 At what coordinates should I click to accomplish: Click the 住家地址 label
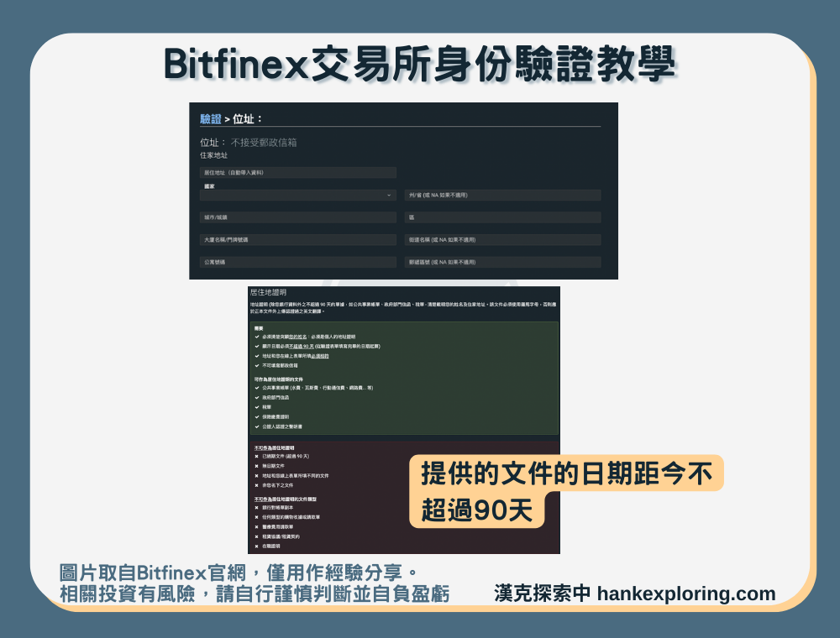pyautogui.click(x=213, y=155)
